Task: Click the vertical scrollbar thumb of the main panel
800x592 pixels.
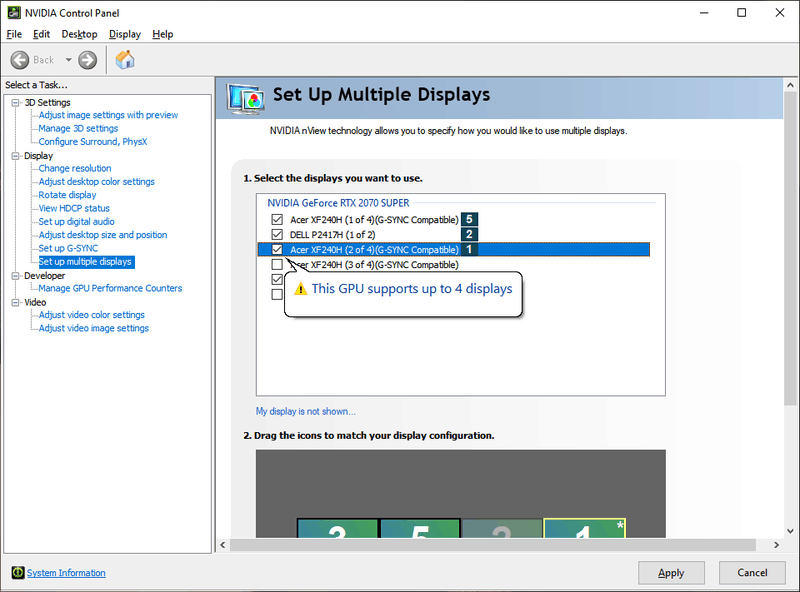Action: pos(790,249)
